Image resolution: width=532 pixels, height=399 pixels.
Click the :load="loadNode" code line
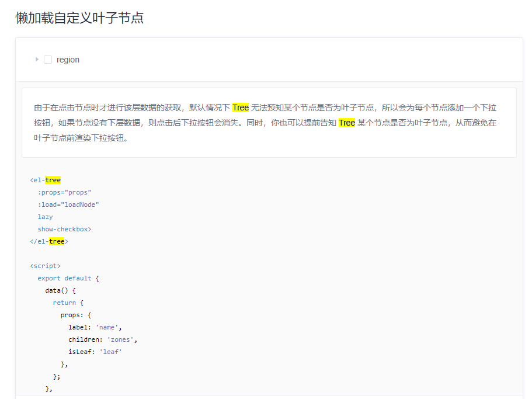[x=68, y=204]
